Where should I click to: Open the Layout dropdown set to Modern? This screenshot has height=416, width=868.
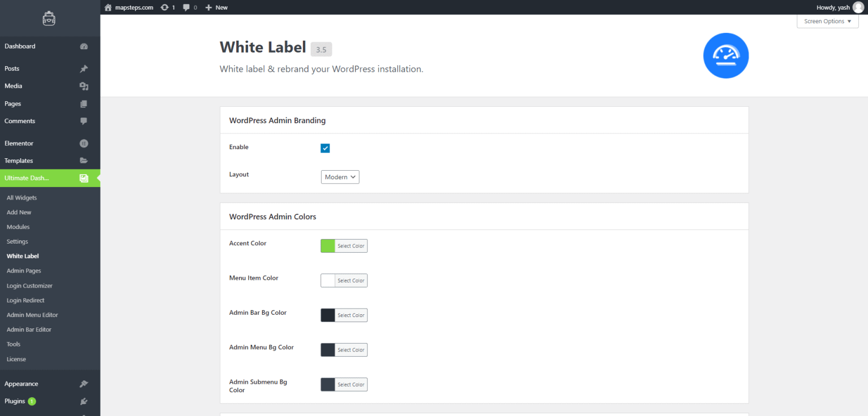pyautogui.click(x=340, y=177)
